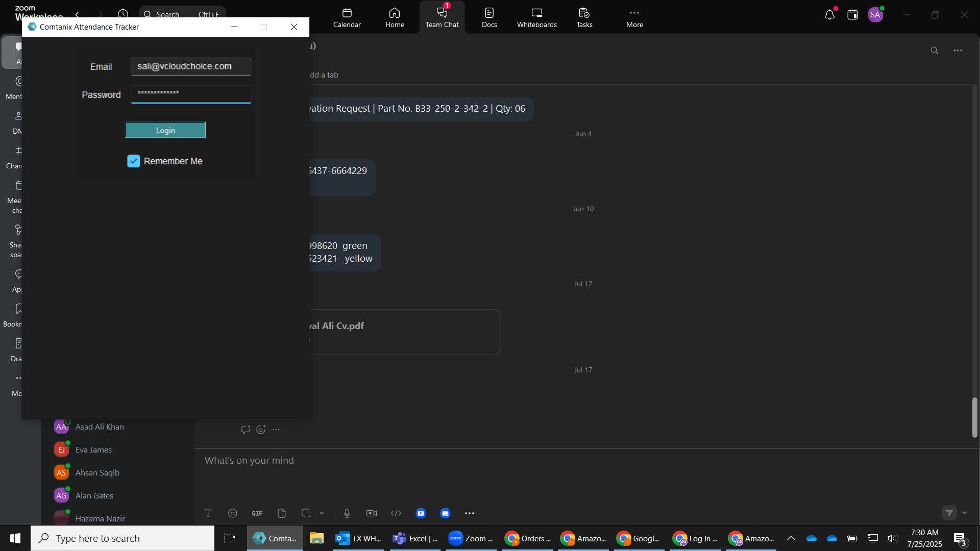The width and height of the screenshot is (980, 551).
Task: Open Windows Action Center notifications
Action: click(960, 538)
